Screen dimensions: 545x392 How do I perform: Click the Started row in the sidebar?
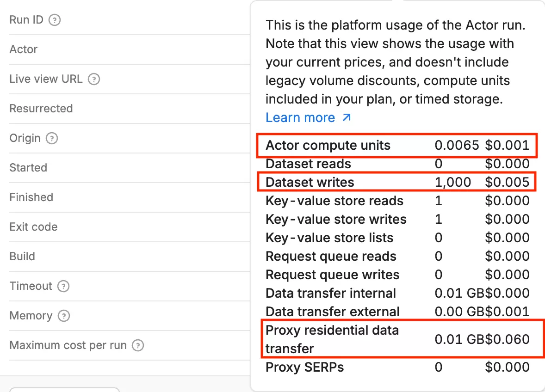click(x=28, y=168)
